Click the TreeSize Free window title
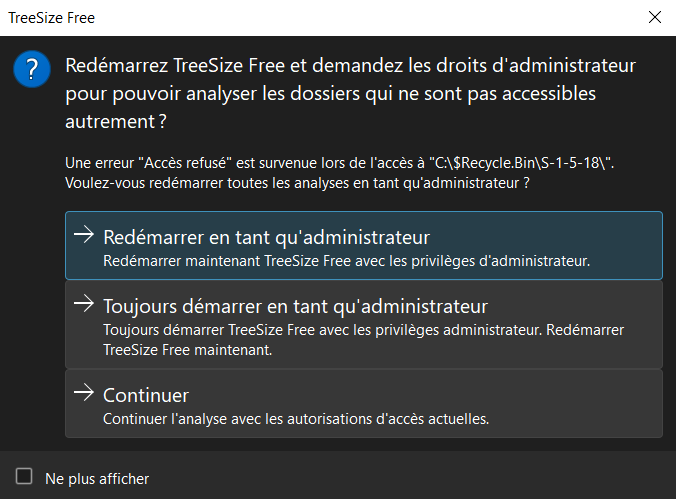The image size is (676, 499). pyautogui.click(x=52, y=18)
